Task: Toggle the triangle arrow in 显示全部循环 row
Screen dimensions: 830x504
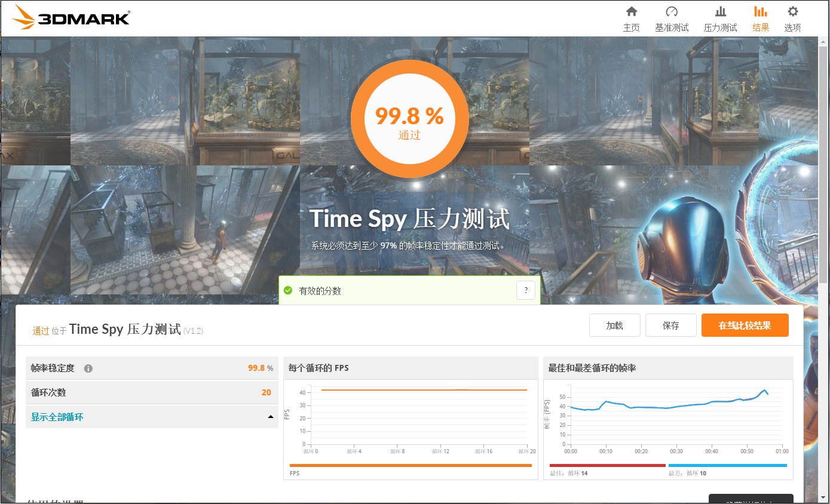Action: pos(271,417)
